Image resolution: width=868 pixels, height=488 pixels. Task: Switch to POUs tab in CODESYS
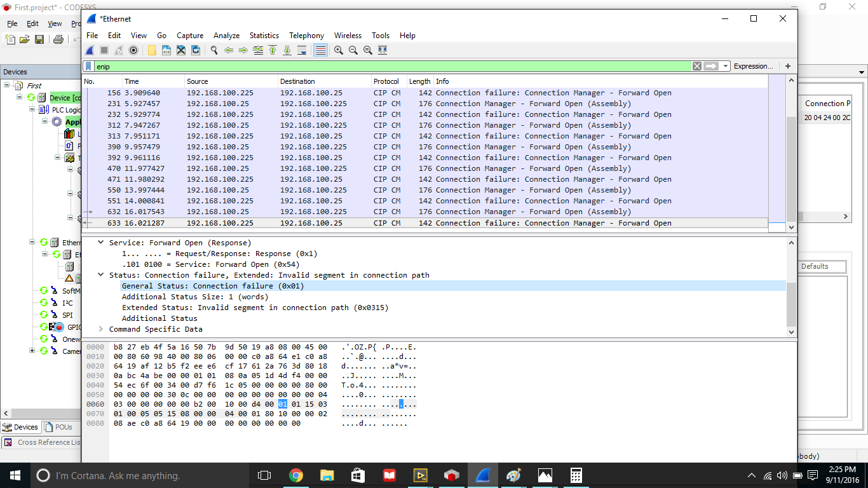(57, 427)
